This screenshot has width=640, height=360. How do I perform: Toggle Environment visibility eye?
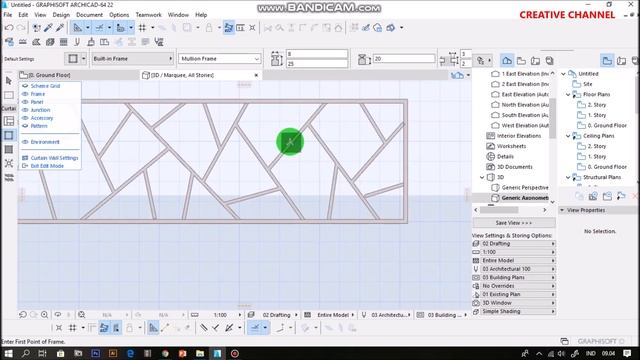(x=25, y=142)
